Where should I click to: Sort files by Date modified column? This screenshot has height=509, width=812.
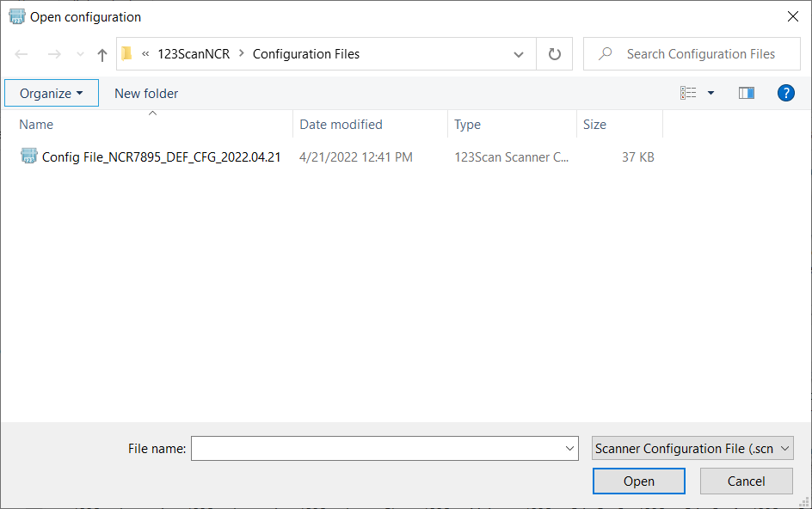point(341,125)
